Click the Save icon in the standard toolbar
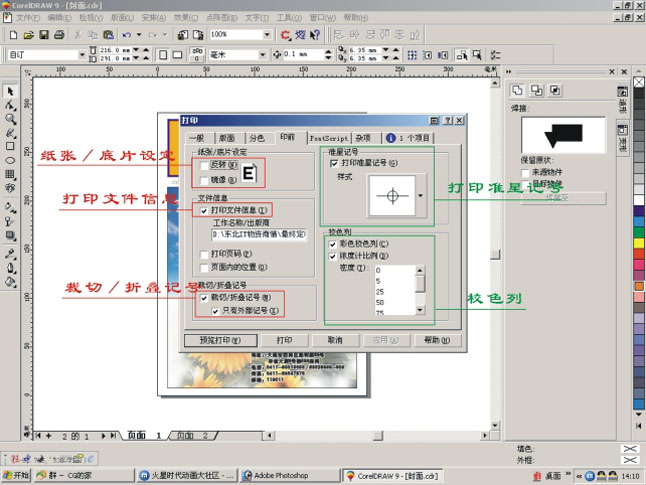Image resolution: width=646 pixels, height=485 pixels. 42,35
